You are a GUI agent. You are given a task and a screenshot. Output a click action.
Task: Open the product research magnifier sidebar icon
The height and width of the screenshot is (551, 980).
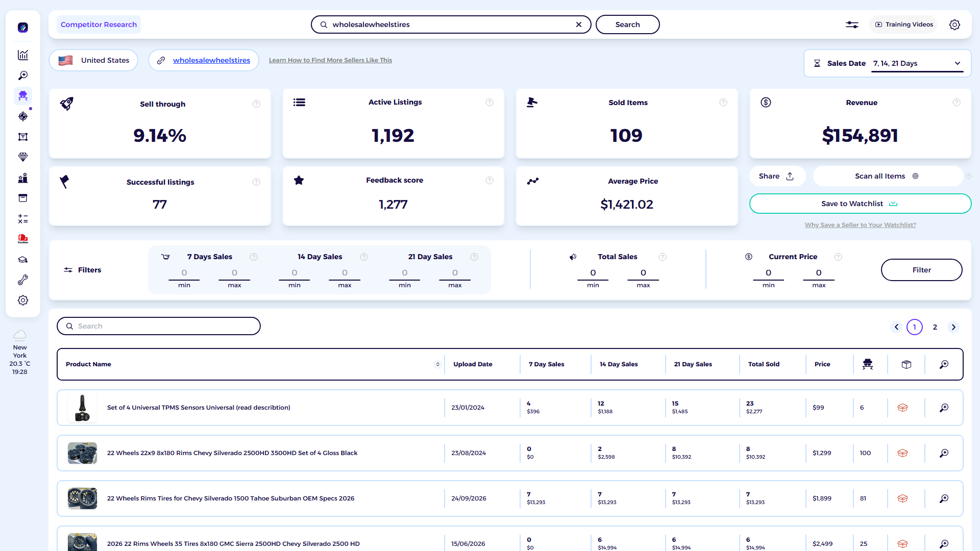(x=23, y=76)
